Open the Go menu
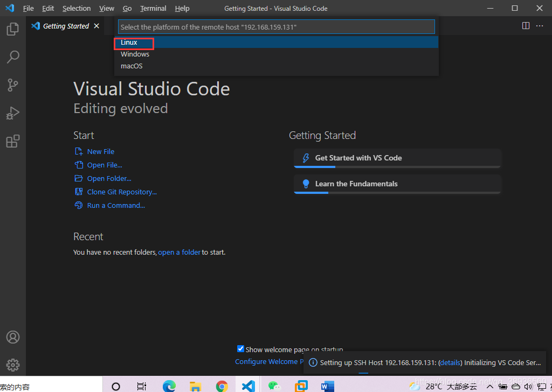 [127, 8]
